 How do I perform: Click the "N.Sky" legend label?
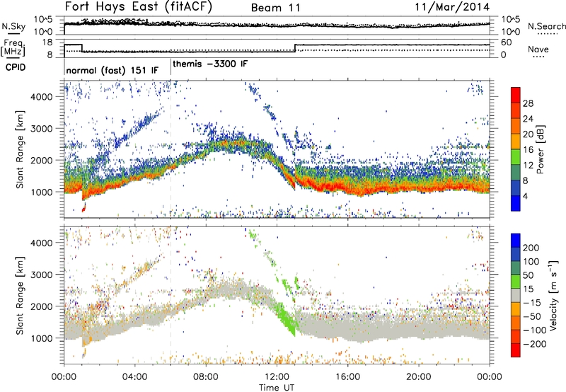click(x=13, y=26)
